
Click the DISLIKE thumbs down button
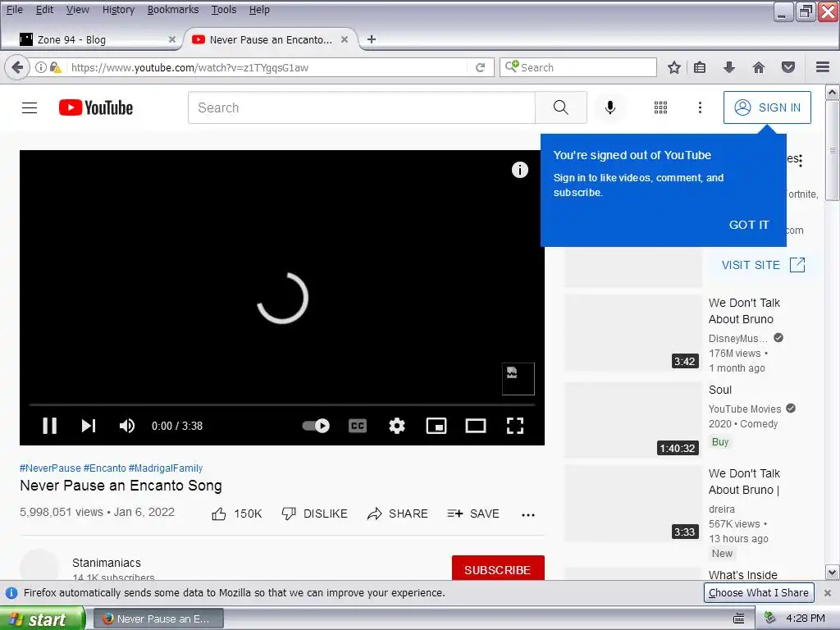pyautogui.click(x=314, y=514)
